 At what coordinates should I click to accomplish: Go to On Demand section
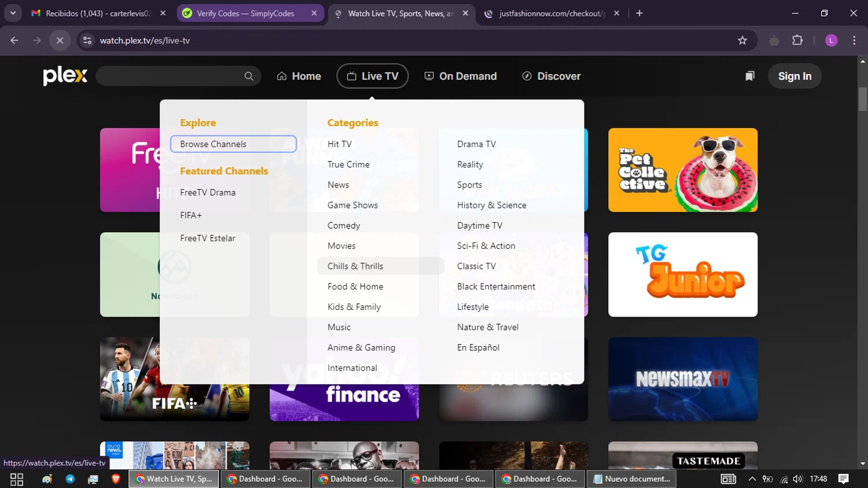pos(461,76)
